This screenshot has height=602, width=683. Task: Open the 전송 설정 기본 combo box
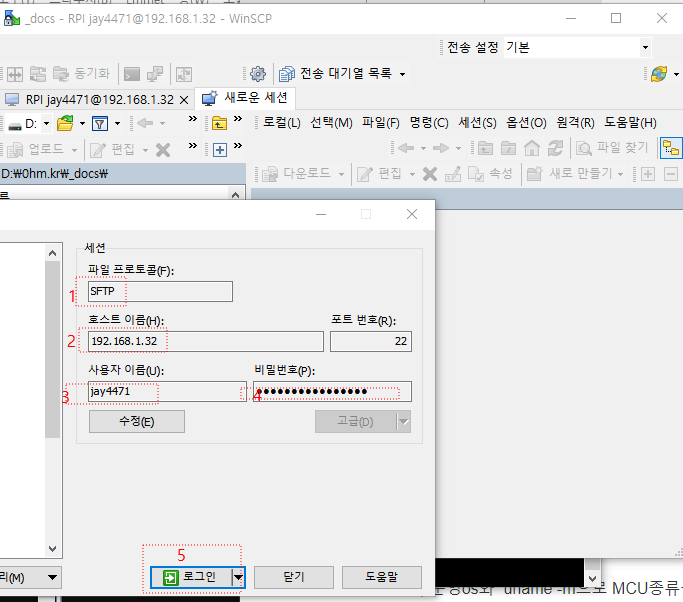click(578, 47)
